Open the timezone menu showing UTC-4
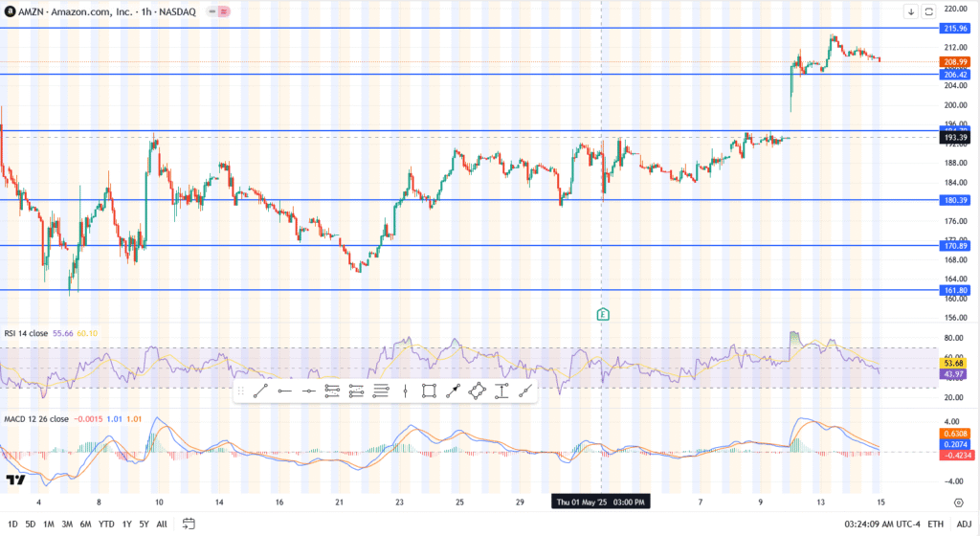 click(x=881, y=524)
